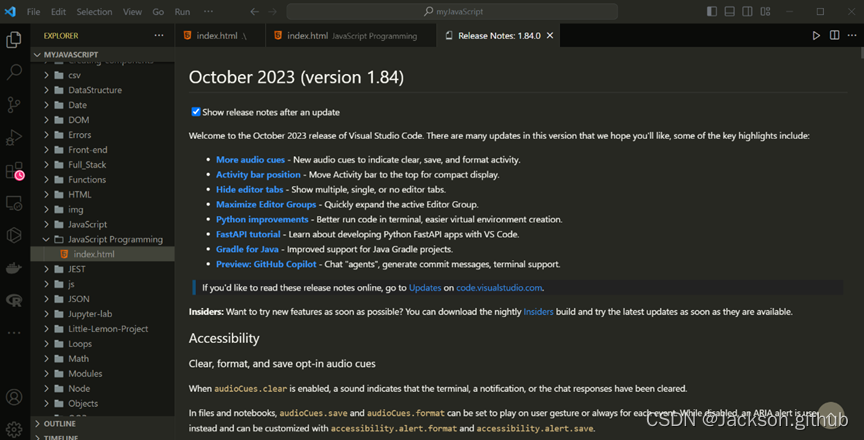This screenshot has height=440, width=864.
Task: Uncheck Show release notes after an update
Action: (196, 112)
